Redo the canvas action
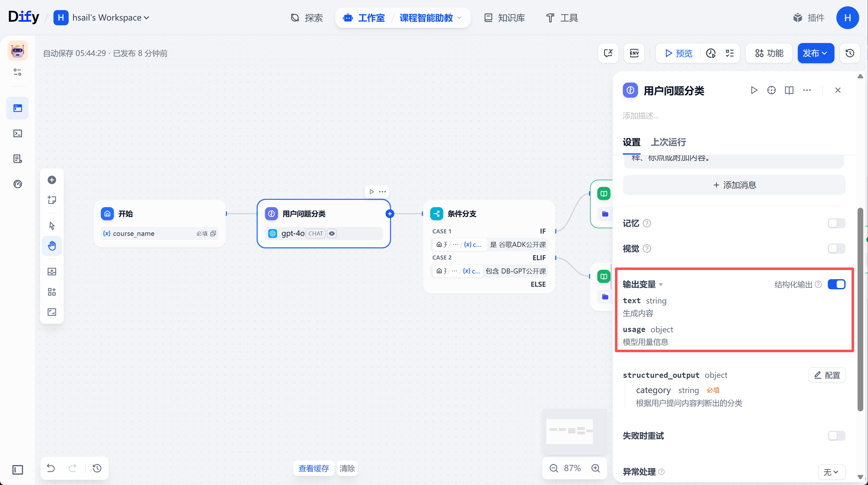This screenshot has height=485, width=868. pos(72,468)
